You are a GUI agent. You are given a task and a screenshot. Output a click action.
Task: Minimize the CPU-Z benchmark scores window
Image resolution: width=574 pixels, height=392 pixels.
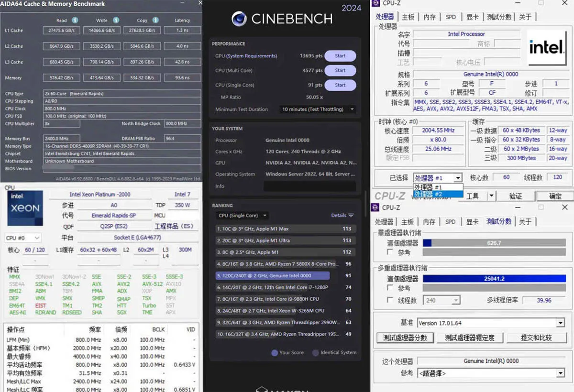coord(518,207)
